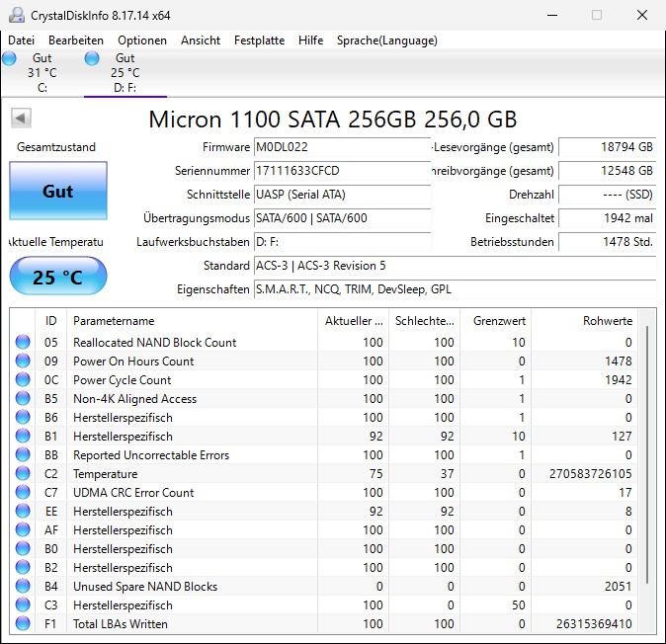Select the UDMA CRC Error Count text
This screenshot has height=644, width=666.
point(133,493)
